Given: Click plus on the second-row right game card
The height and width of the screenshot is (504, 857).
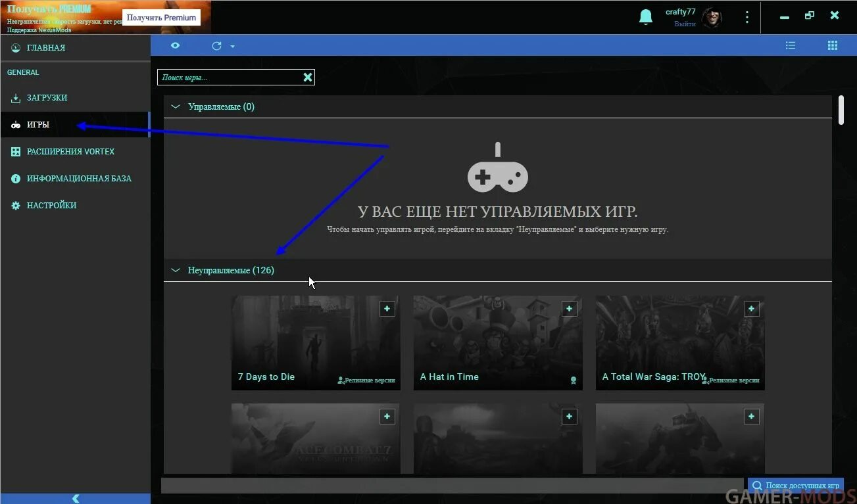Looking at the screenshot, I should tap(751, 416).
